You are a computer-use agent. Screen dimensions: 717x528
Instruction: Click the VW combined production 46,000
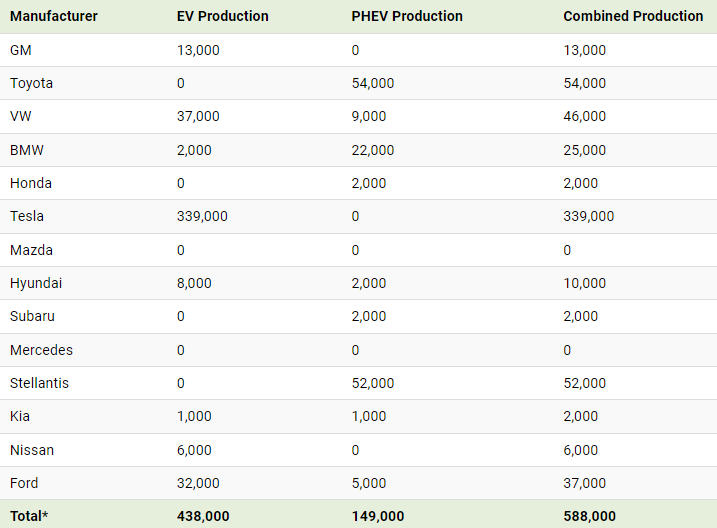pos(584,116)
